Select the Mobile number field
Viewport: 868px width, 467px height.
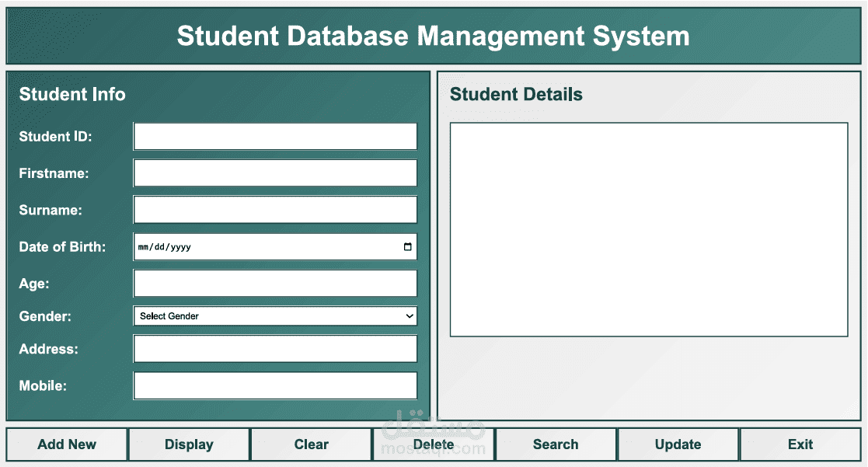(x=275, y=385)
